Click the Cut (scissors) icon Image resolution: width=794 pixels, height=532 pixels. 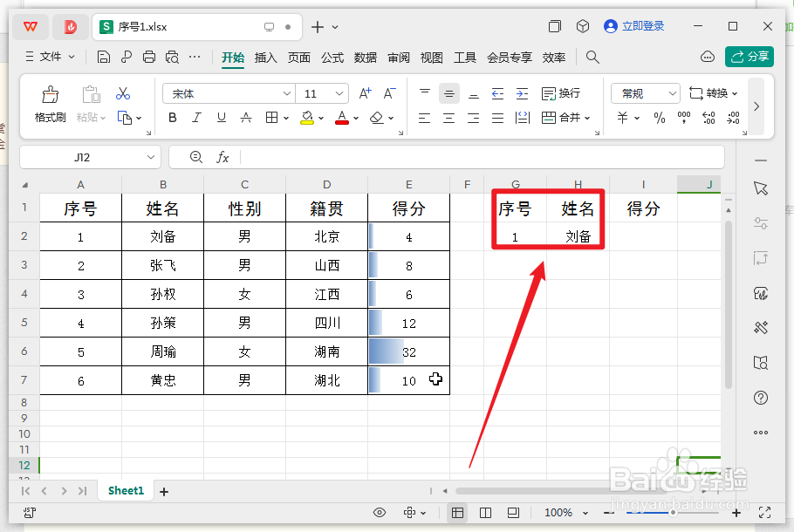(x=124, y=92)
